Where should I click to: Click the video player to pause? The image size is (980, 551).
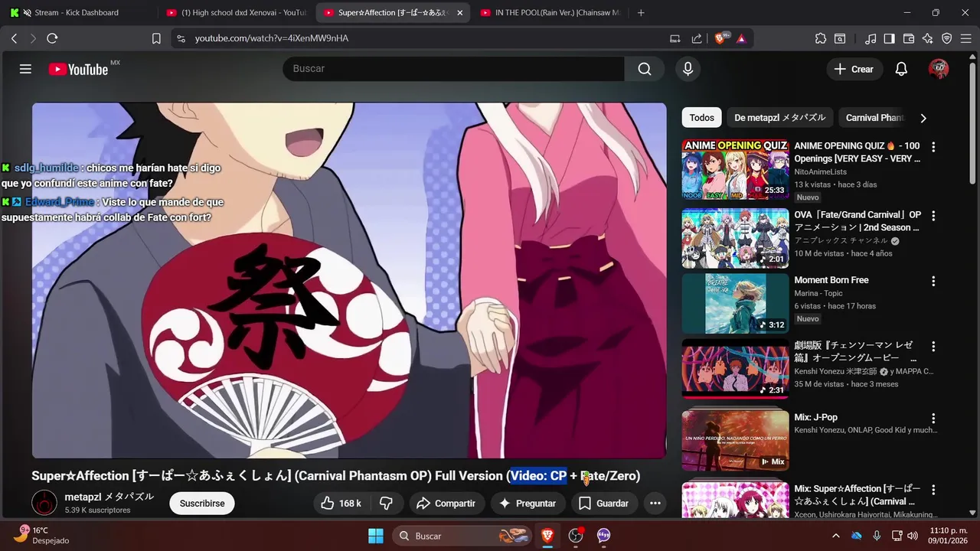click(x=349, y=280)
